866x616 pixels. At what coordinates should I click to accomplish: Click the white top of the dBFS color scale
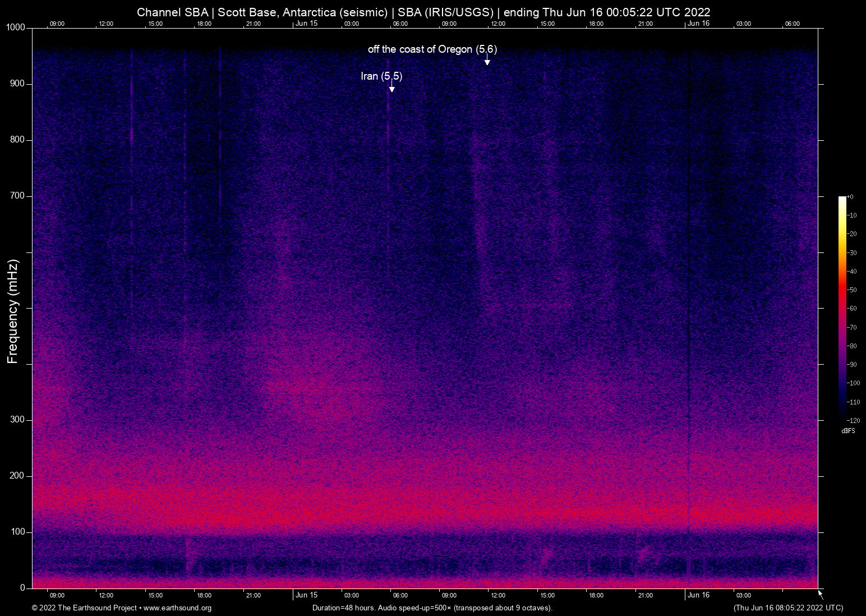pos(842,199)
